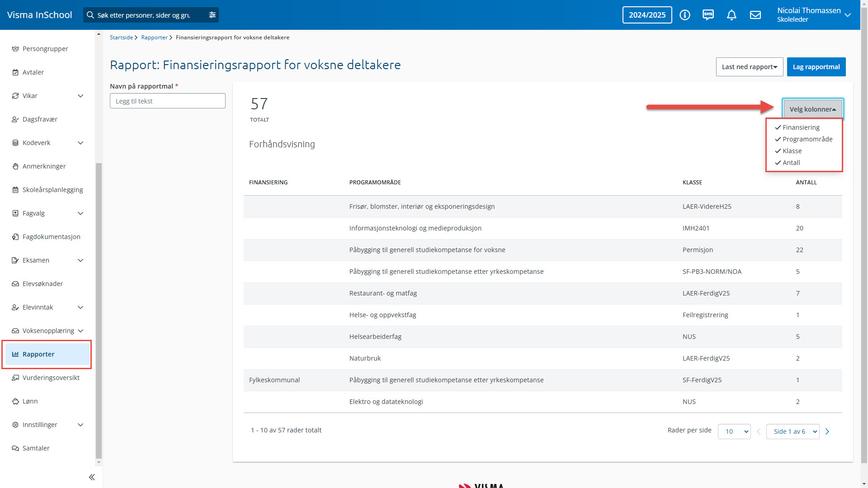Click the Rapporter chart icon
The height and width of the screenshot is (488, 868).
click(15, 354)
